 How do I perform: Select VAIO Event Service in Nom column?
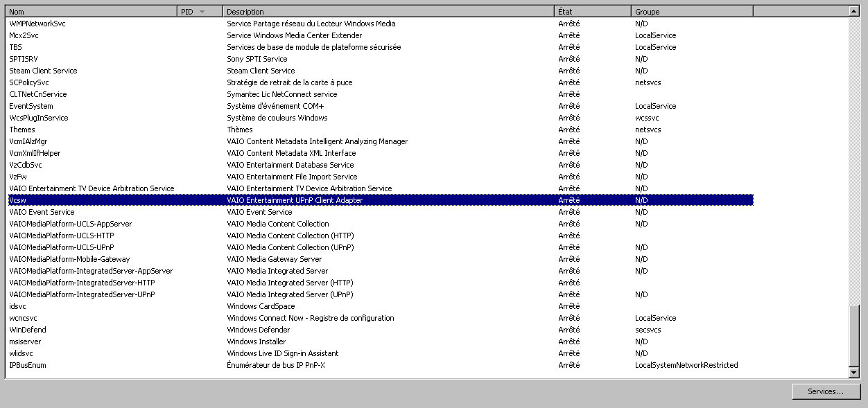pos(42,212)
